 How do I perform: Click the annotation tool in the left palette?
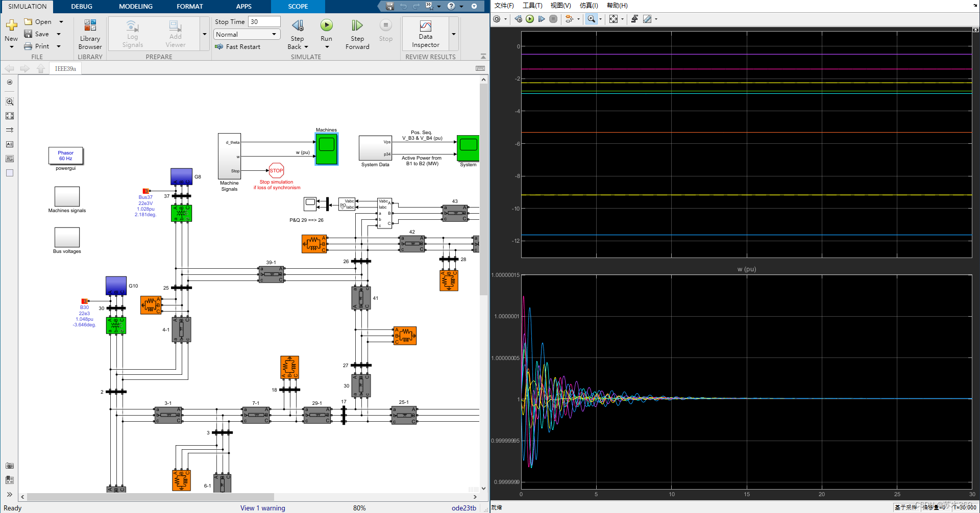(10, 144)
